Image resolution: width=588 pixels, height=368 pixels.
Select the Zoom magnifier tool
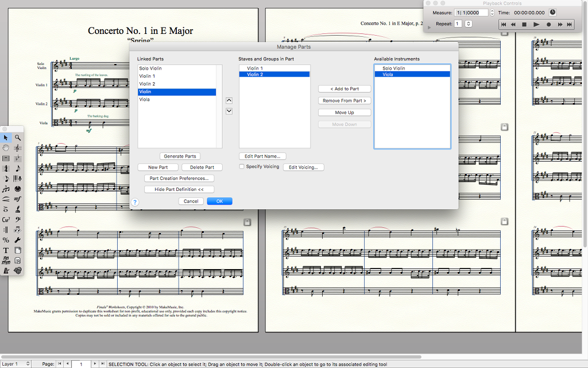click(18, 138)
